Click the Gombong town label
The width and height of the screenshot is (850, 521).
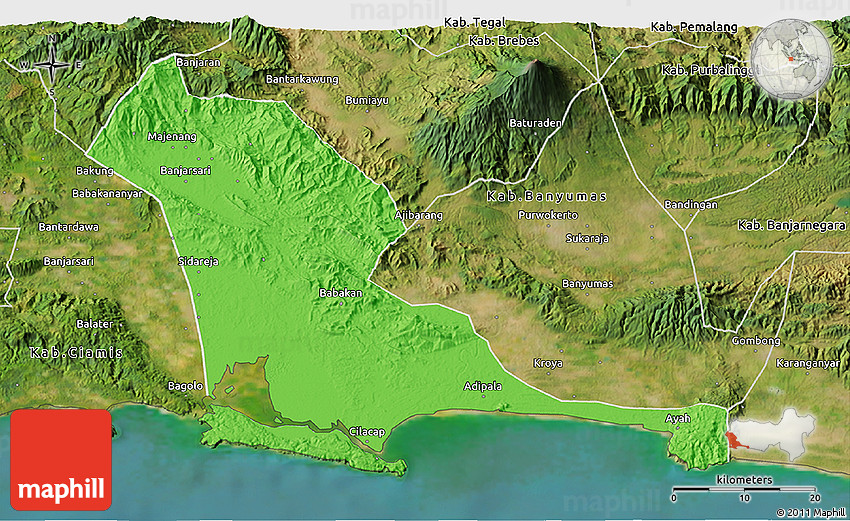(756, 341)
